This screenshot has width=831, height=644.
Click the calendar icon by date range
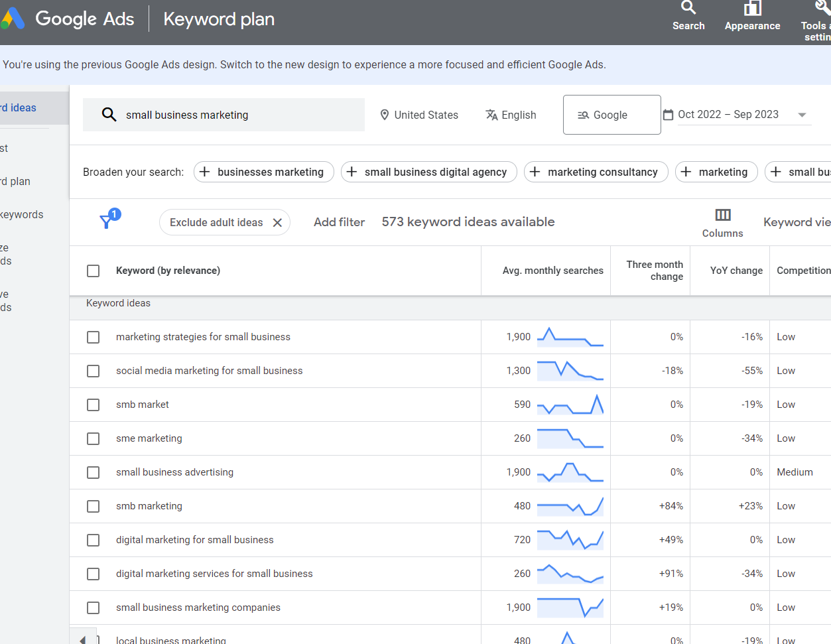[x=669, y=115]
